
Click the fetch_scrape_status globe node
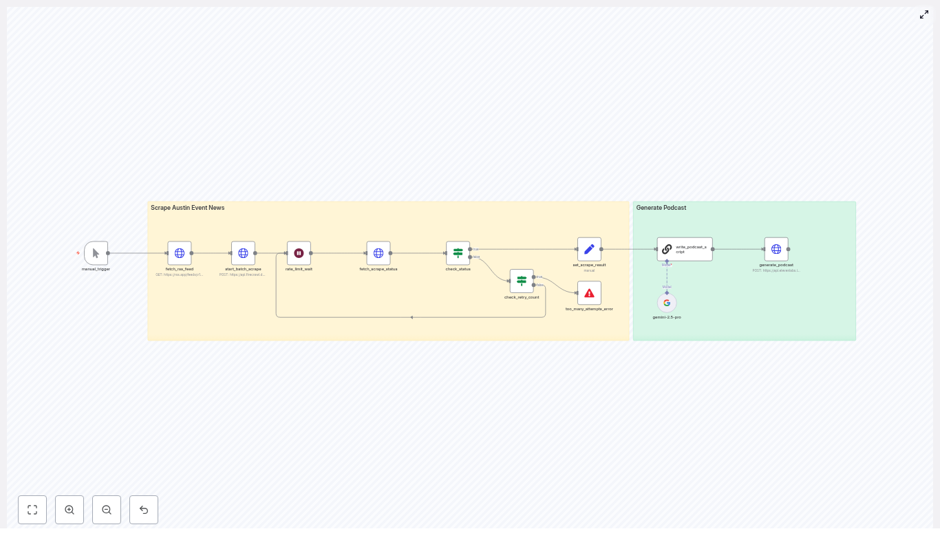378,253
